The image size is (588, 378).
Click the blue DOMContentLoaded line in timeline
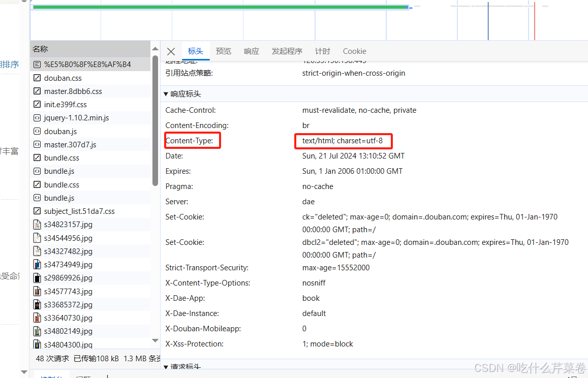(488, 21)
